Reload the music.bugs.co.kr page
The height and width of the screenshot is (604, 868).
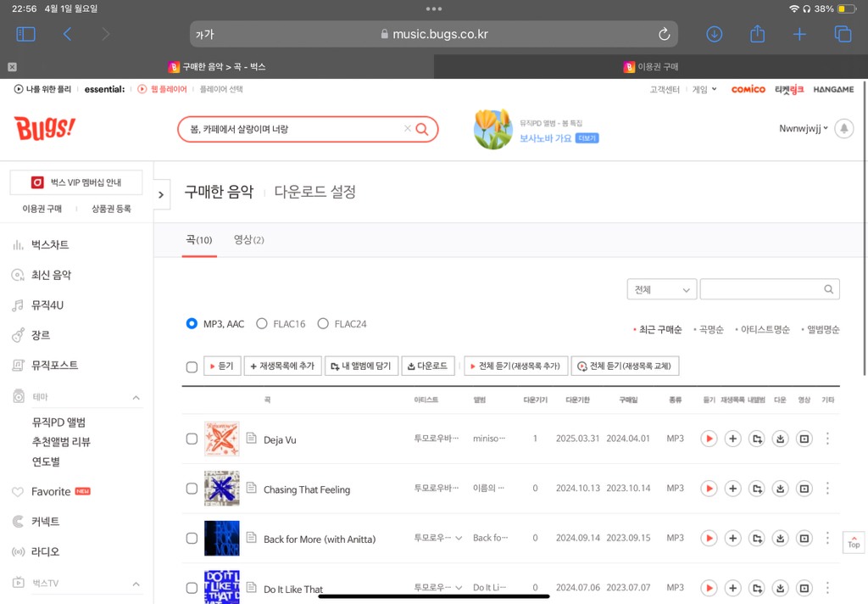[665, 34]
